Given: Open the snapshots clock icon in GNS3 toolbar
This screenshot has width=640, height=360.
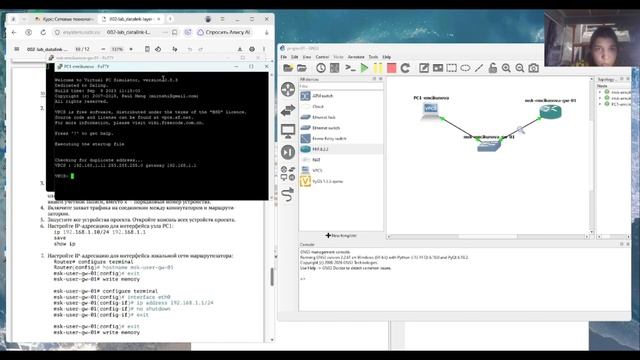Looking at the screenshot, I should pyautogui.click(x=321, y=68).
